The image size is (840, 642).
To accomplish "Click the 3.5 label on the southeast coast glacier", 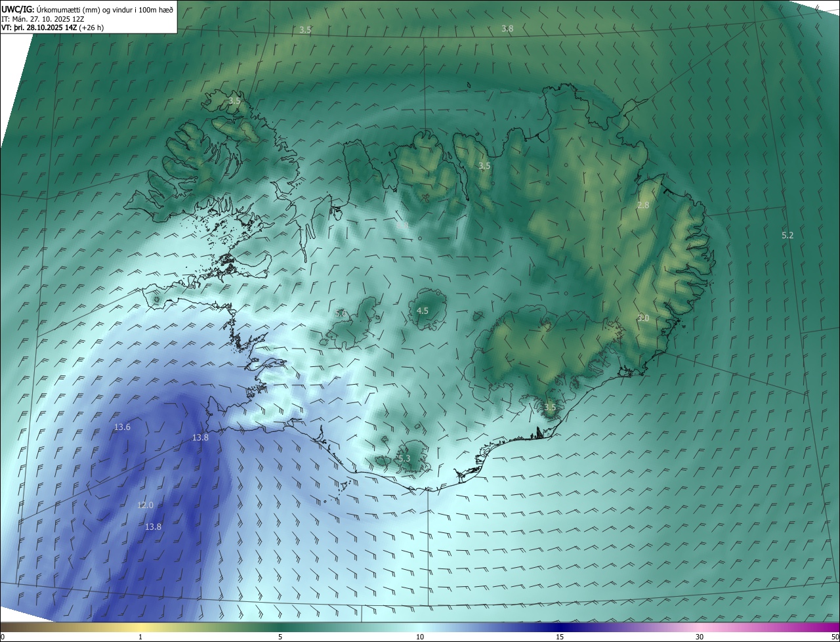I will pyautogui.click(x=550, y=407).
